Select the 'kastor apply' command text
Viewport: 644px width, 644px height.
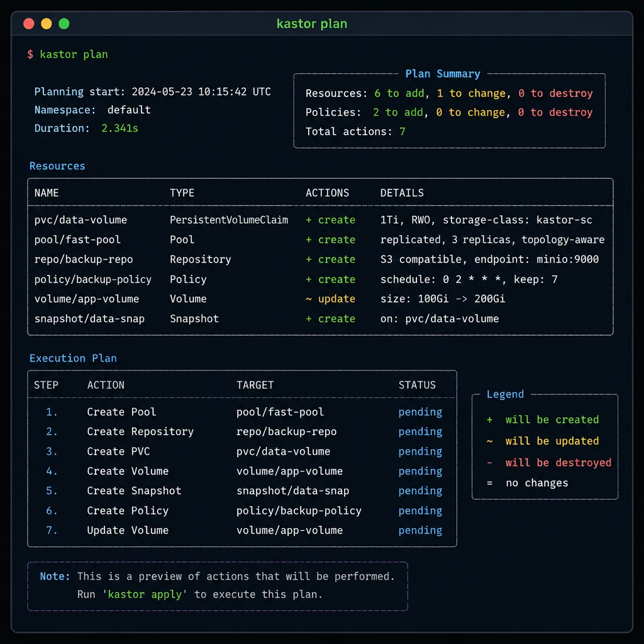point(145,594)
